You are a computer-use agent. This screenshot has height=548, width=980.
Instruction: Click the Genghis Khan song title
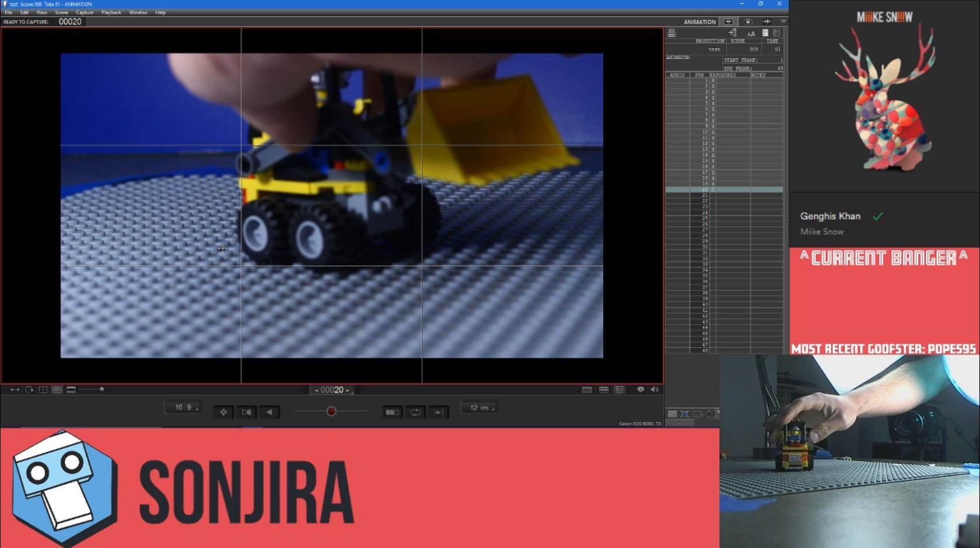click(830, 216)
